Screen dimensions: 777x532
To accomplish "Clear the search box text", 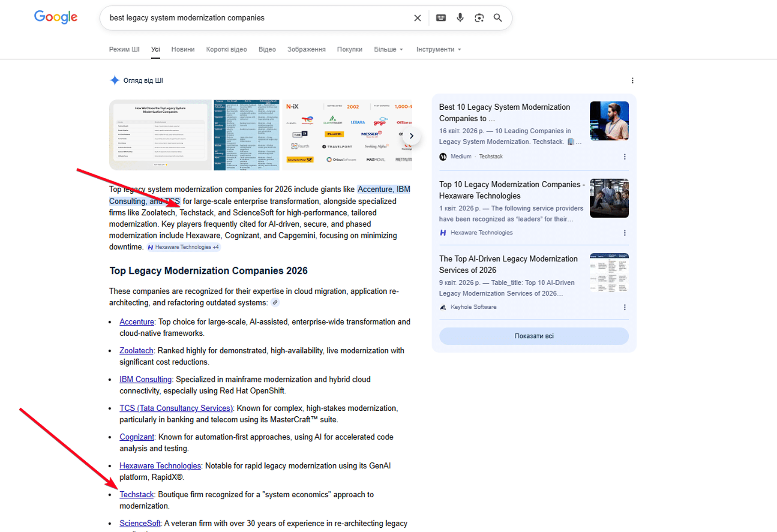I will (417, 18).
